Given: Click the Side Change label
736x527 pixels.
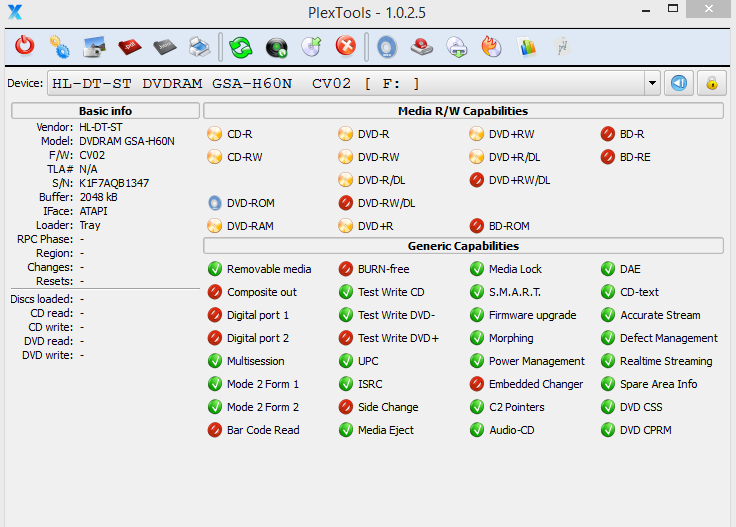Looking at the screenshot, I should [388, 407].
